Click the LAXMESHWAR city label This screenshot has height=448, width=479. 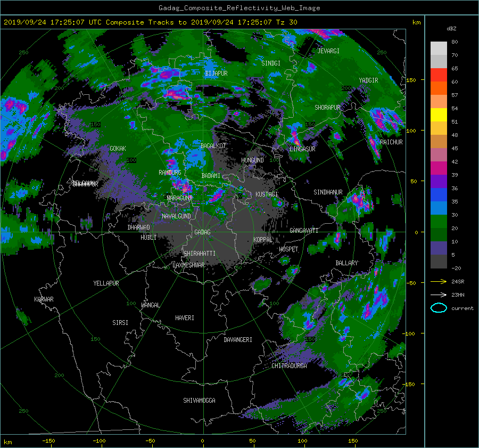coord(188,265)
